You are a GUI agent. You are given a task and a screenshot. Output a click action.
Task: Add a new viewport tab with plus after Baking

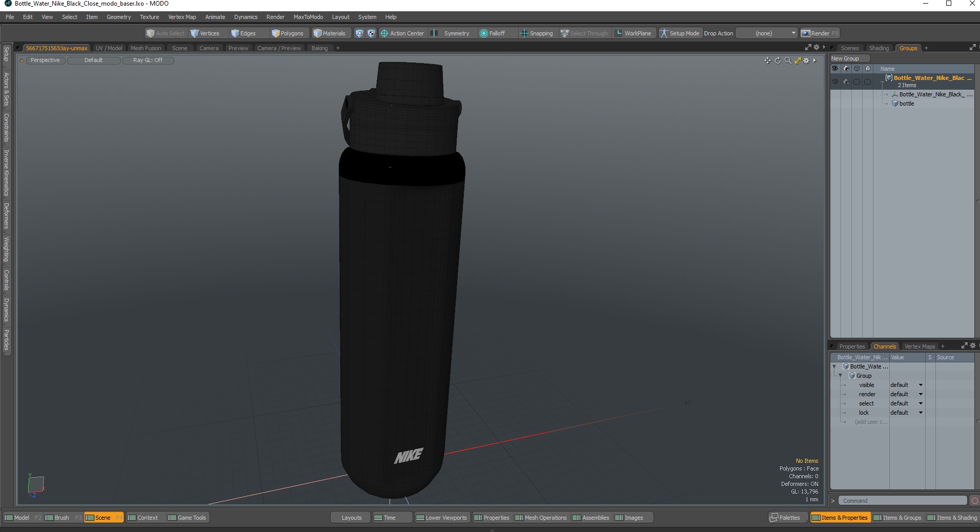tap(338, 48)
